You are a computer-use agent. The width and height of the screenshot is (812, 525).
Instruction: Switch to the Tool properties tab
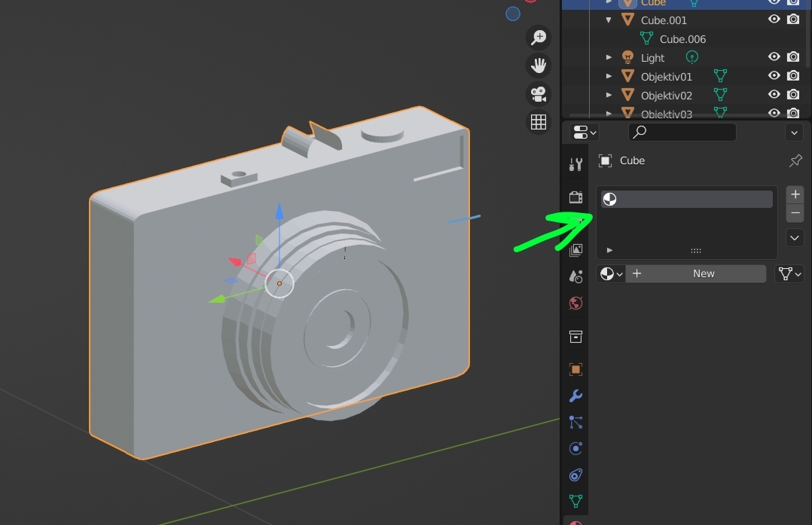point(575,163)
